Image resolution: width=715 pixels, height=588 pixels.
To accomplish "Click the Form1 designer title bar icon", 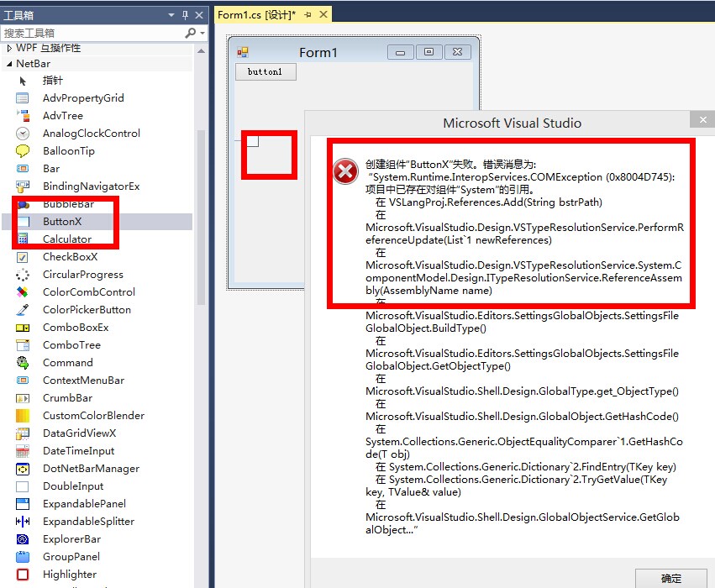I will pyautogui.click(x=243, y=52).
